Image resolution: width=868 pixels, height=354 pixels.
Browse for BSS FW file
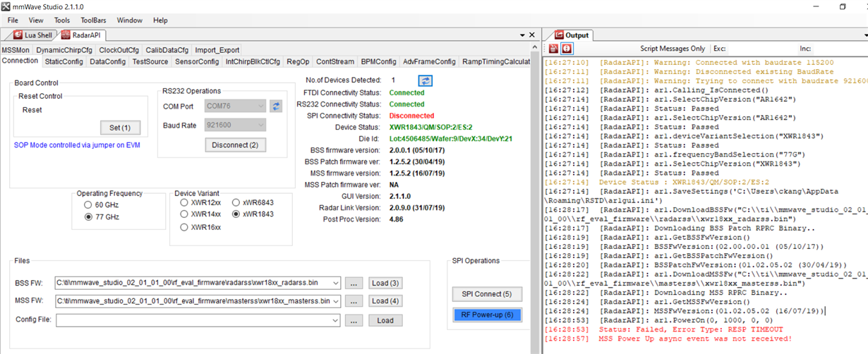pyautogui.click(x=354, y=283)
